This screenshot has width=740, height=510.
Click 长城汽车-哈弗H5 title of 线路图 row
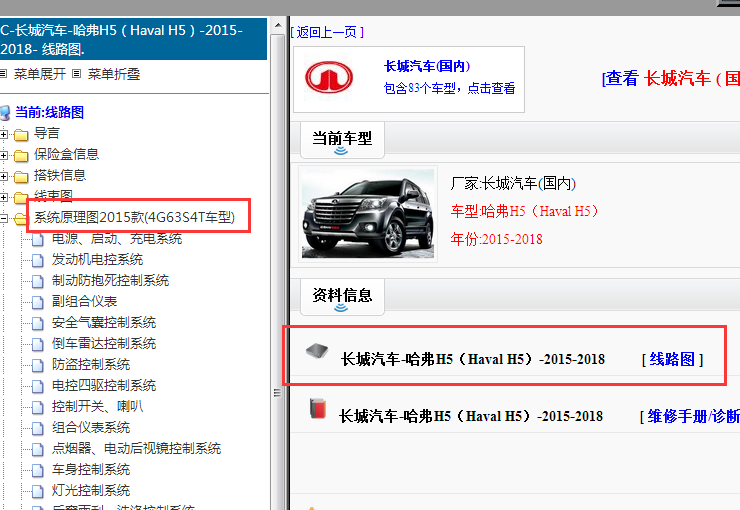[472, 360]
